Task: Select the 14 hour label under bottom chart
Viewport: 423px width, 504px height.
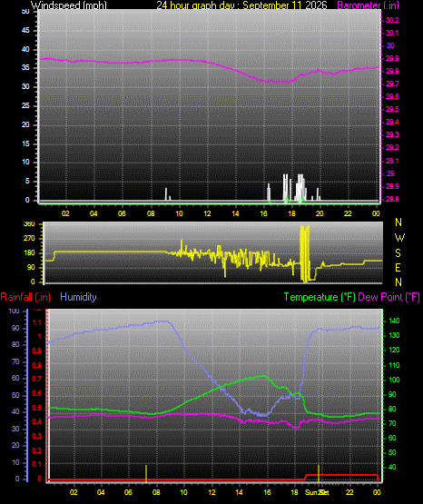Action: [239, 492]
